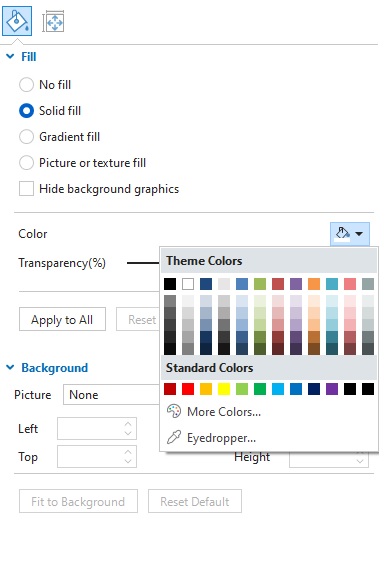
Task: Click Fit to Background button
Action: [x=78, y=501]
